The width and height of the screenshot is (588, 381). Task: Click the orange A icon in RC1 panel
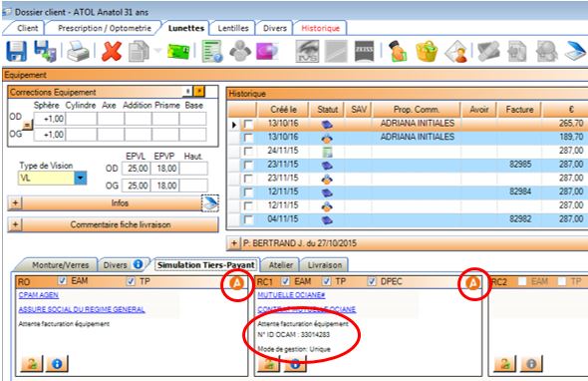472,283
